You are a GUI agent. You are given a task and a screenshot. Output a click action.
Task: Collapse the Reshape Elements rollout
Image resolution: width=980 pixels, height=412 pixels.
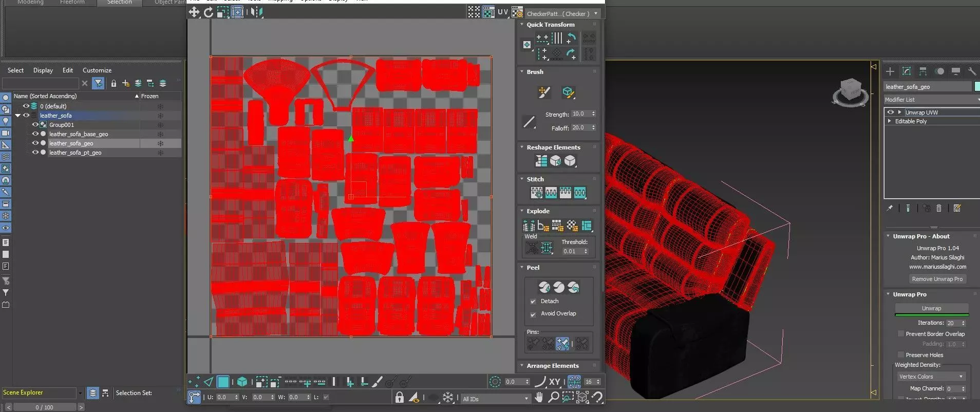[522, 147]
